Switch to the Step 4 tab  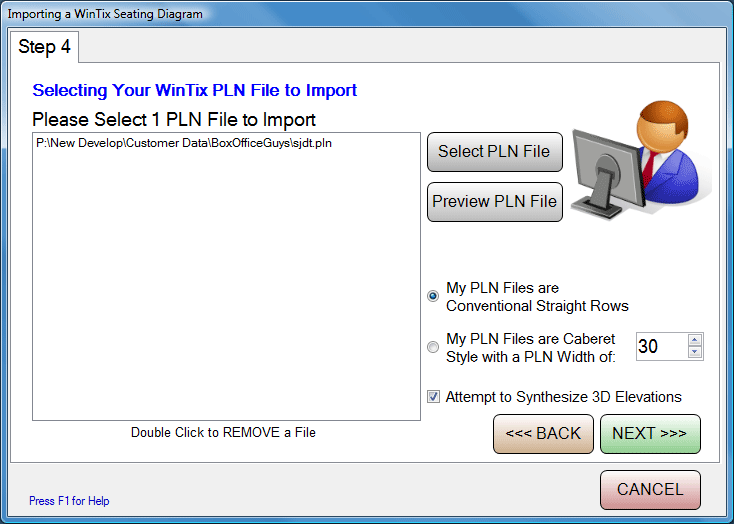44,47
